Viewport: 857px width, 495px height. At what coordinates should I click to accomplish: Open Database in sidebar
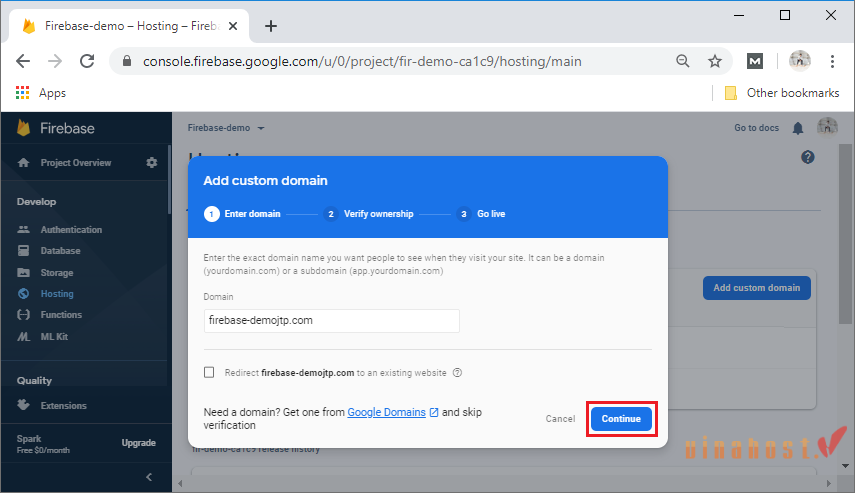pos(60,251)
